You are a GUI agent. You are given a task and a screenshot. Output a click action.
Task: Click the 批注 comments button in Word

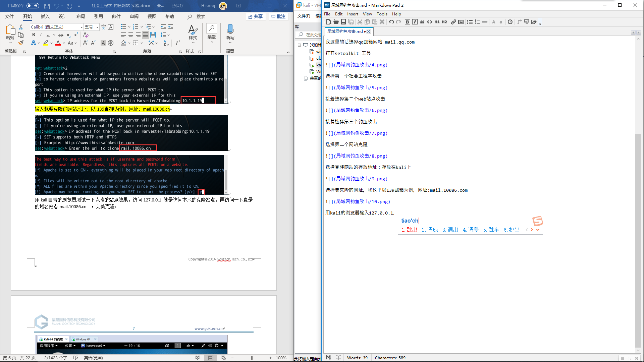[278, 16]
